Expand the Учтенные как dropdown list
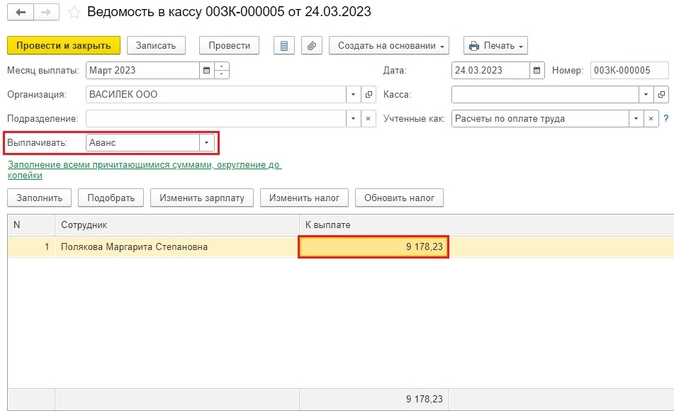This screenshot has height=415, width=674. (636, 119)
